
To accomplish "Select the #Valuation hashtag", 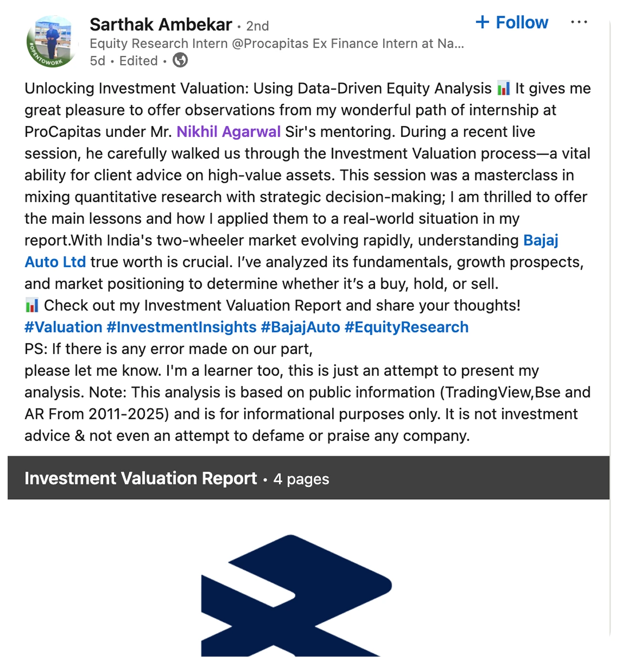I will 63,327.
